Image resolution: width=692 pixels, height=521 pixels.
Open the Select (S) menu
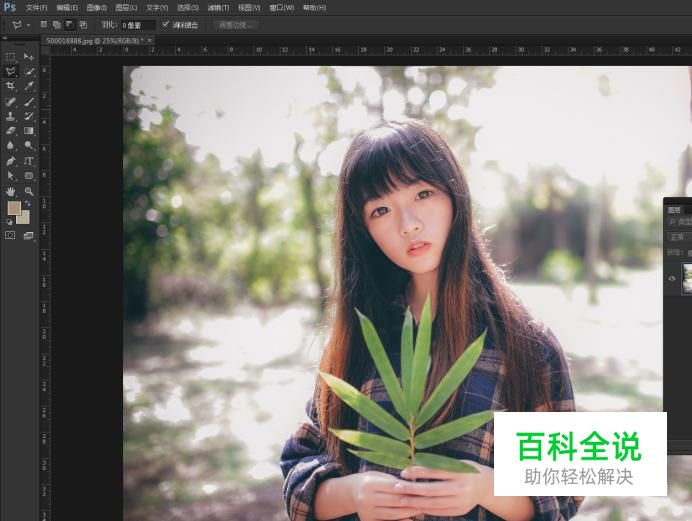[x=188, y=8]
